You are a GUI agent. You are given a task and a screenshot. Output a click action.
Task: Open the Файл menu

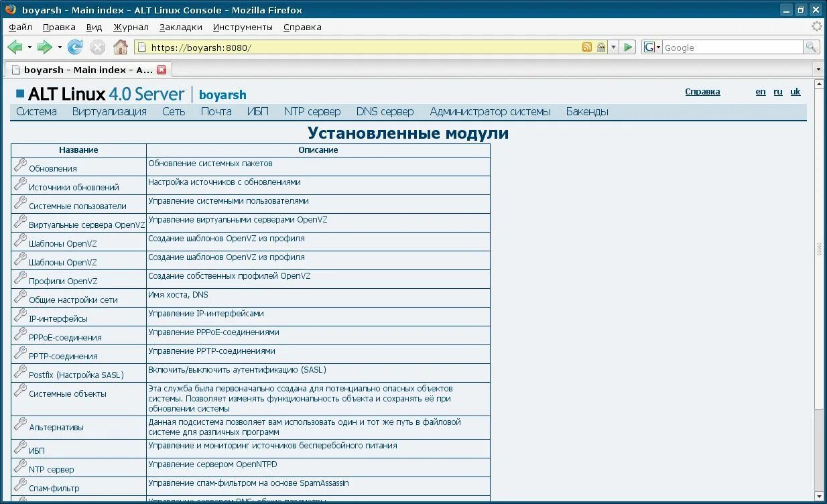[x=20, y=27]
